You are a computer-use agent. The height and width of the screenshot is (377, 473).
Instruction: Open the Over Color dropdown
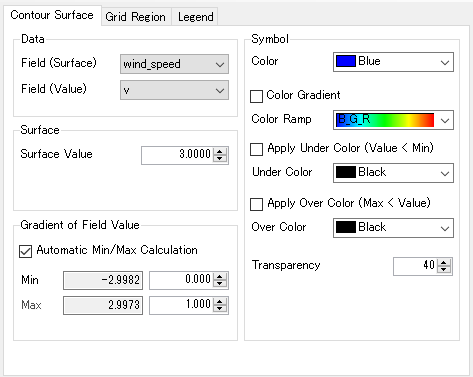click(393, 228)
